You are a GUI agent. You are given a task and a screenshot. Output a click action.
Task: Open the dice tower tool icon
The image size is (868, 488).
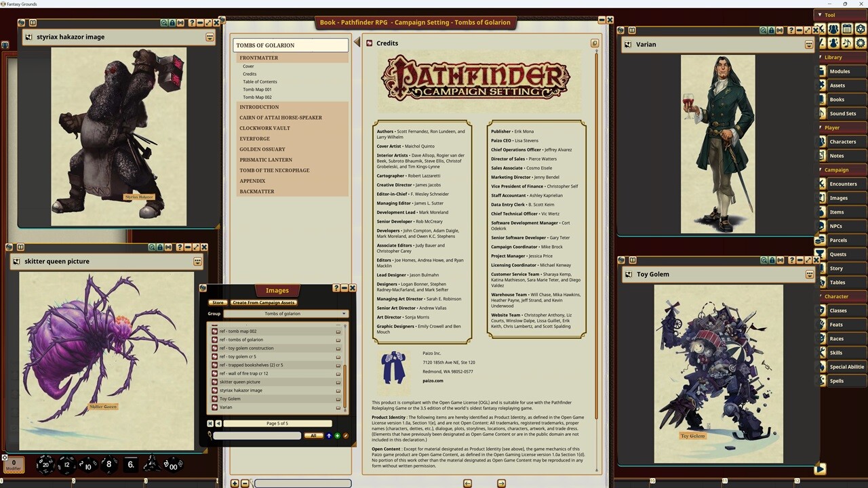861,28
